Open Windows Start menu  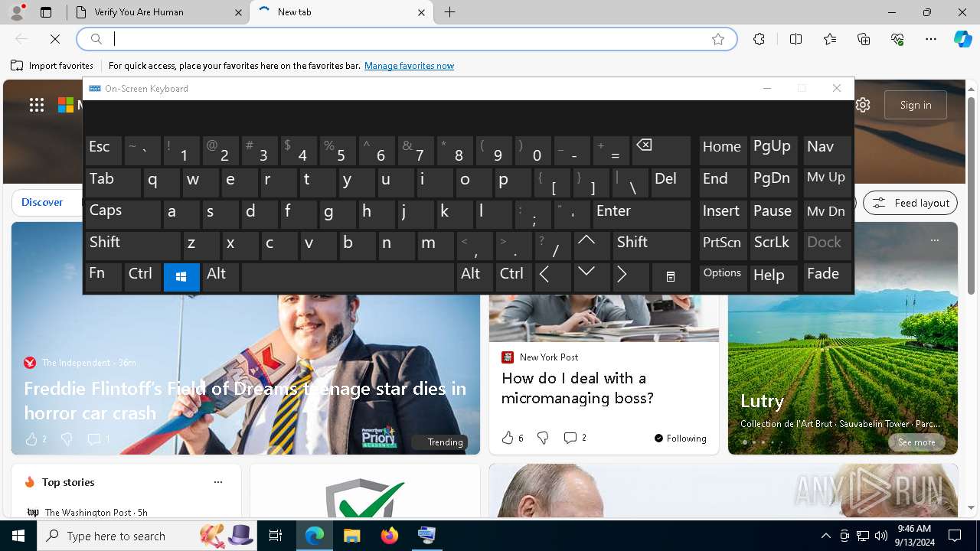pyautogui.click(x=18, y=536)
